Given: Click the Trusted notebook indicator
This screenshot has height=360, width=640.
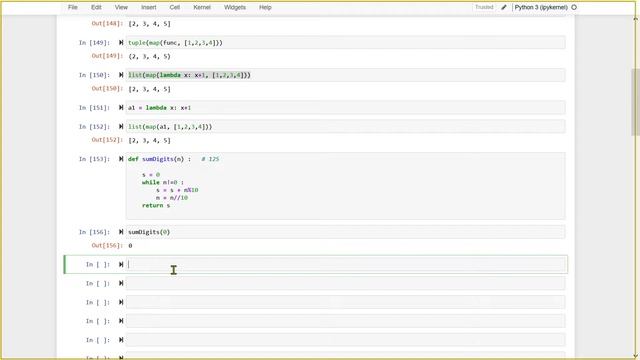Looking at the screenshot, I should [x=484, y=7].
